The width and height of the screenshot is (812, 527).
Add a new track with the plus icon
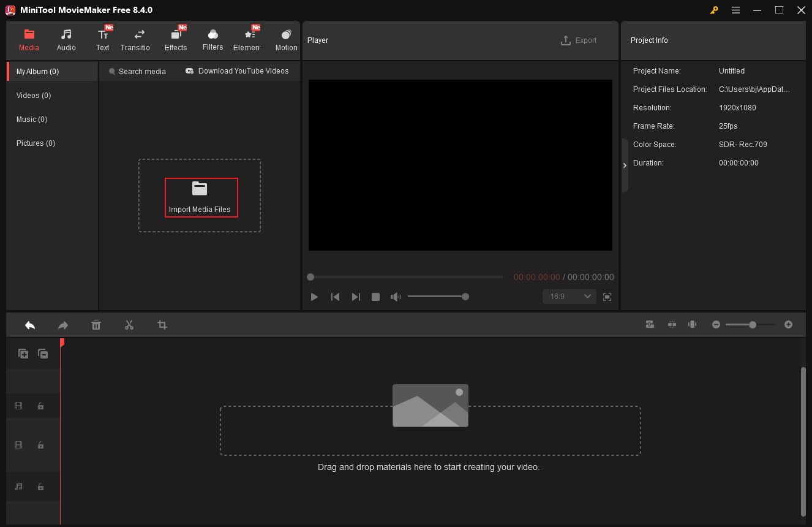click(x=23, y=354)
